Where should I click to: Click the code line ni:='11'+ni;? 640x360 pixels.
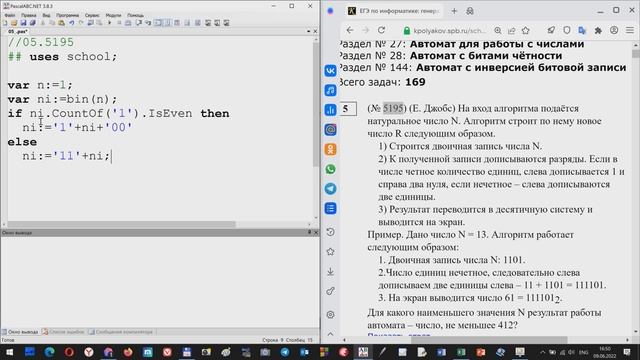tap(66, 156)
